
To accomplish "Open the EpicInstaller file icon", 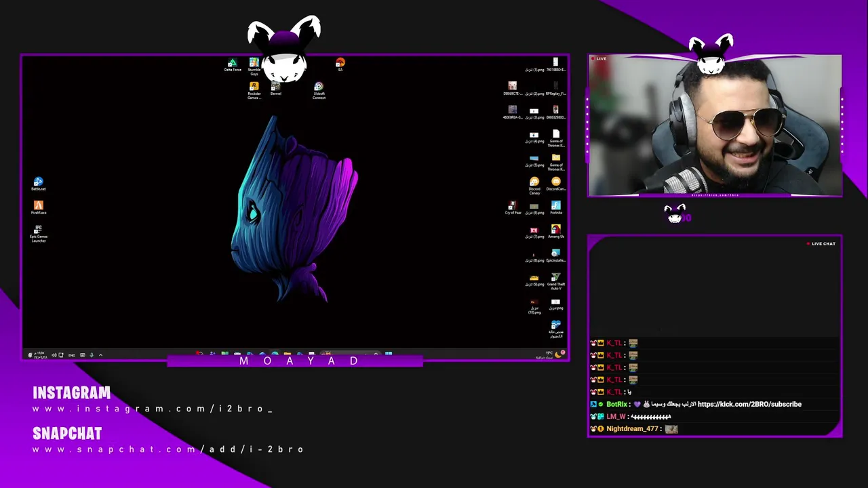I will click(x=556, y=255).
